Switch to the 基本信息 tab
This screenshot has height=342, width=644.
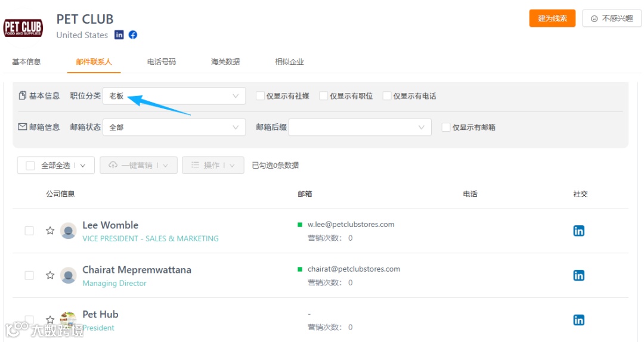26,61
